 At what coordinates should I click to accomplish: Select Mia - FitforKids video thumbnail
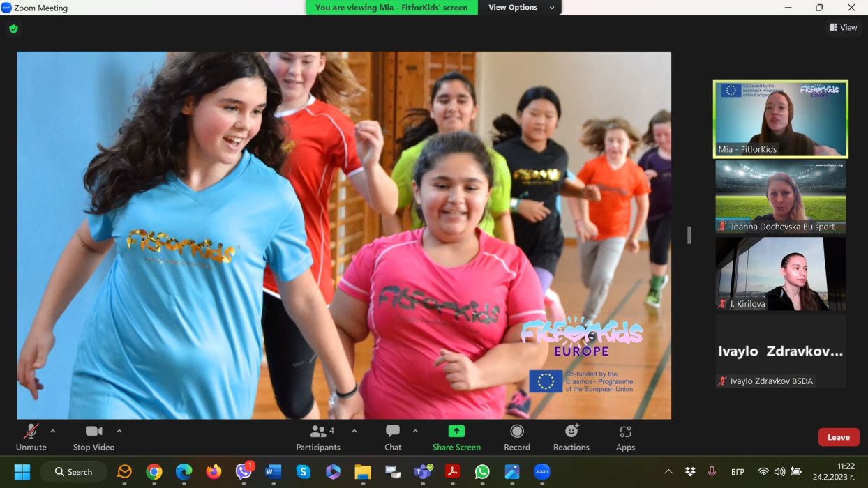click(780, 119)
